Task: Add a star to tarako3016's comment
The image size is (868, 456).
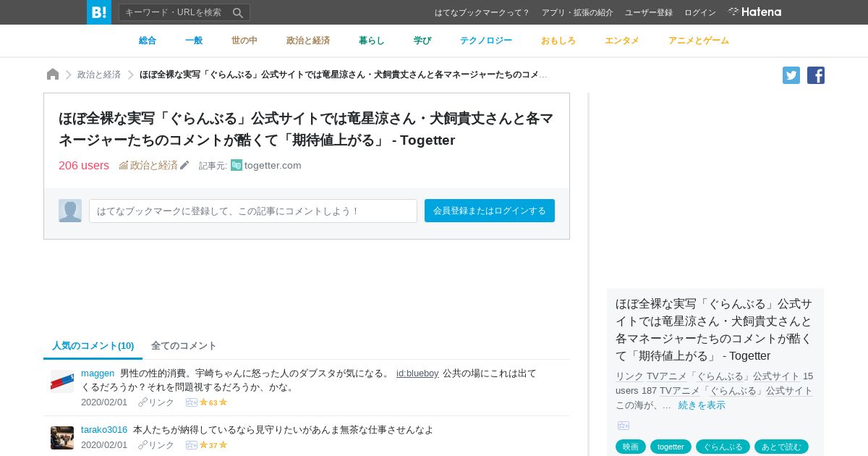Action: click(192, 445)
